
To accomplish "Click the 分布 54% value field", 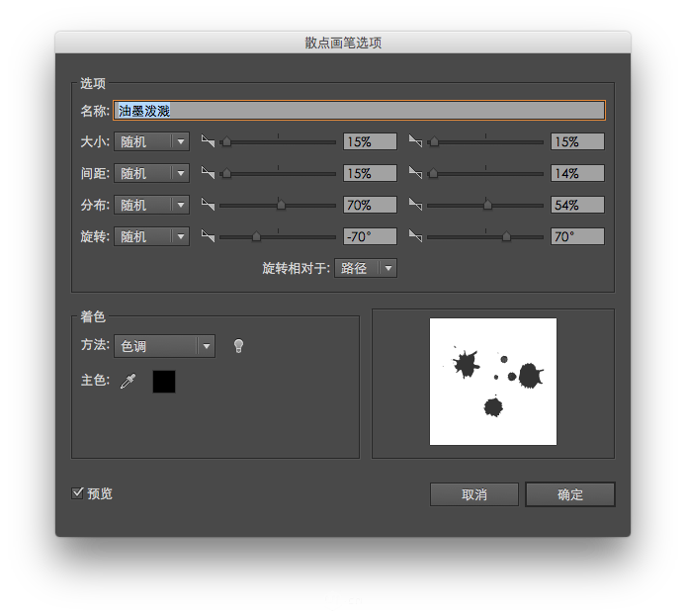I will point(577,205).
